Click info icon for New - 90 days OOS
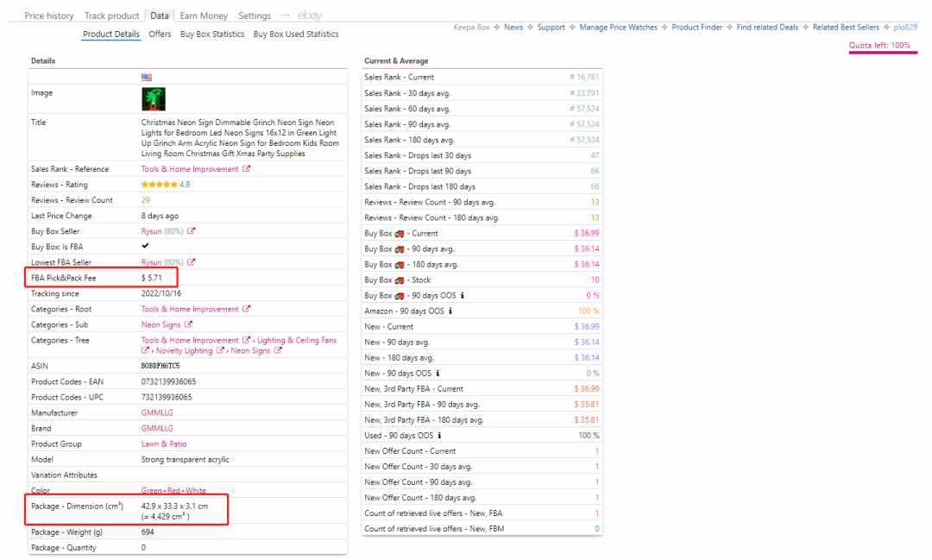The height and width of the screenshot is (560, 932). 438,374
